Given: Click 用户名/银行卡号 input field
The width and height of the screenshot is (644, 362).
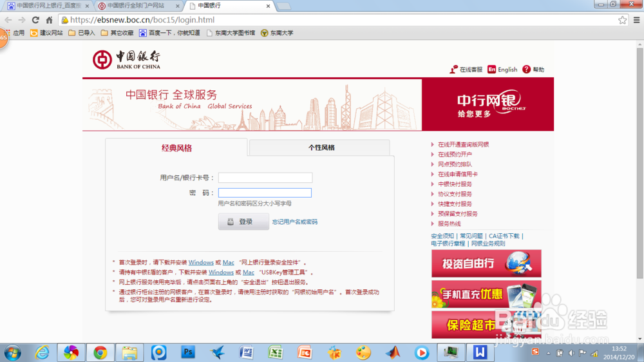Looking at the screenshot, I should click(x=265, y=178).
